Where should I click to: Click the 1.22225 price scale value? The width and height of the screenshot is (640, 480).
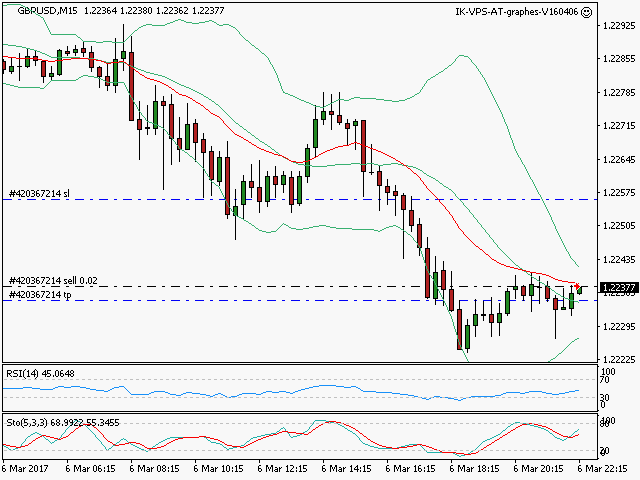click(x=619, y=359)
